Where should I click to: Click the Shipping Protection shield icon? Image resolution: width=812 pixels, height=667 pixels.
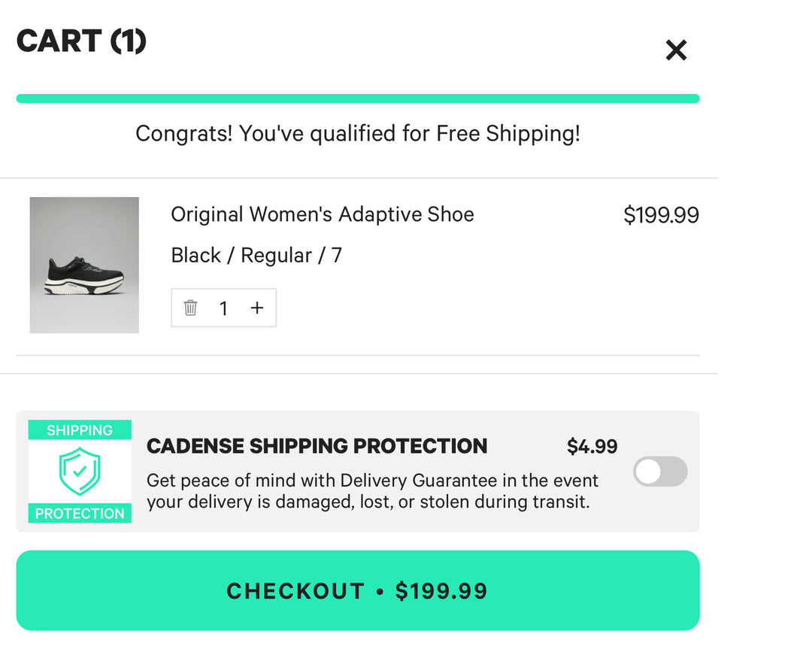80,471
